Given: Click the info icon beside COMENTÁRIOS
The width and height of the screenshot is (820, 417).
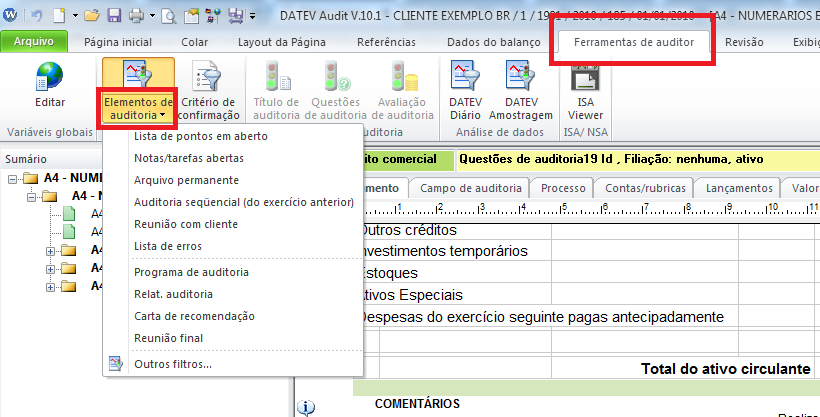Looking at the screenshot, I should coord(306,408).
